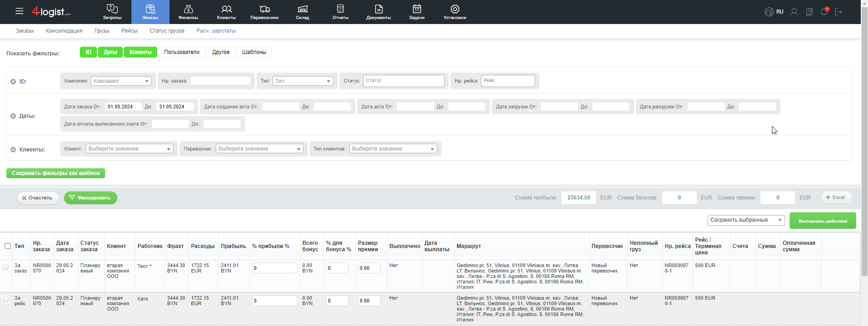Open the Финансы money bag icon

coord(188,9)
